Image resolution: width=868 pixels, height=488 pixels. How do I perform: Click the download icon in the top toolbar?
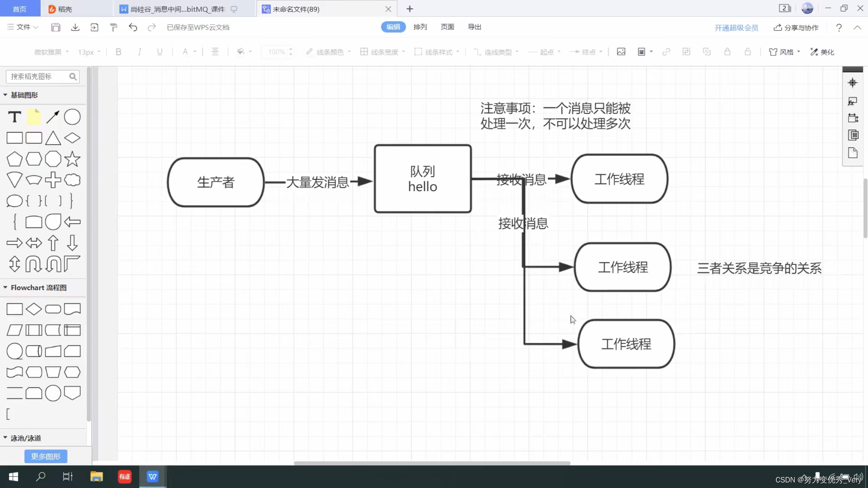(75, 27)
